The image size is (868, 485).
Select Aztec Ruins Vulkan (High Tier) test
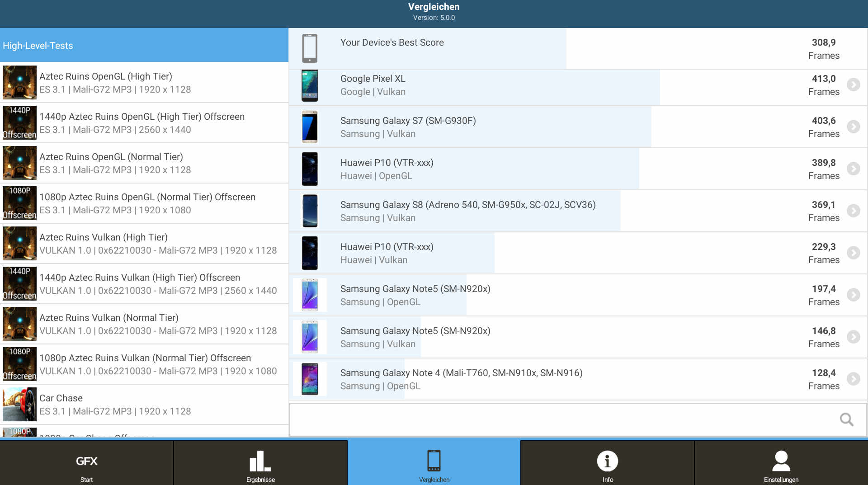coord(144,244)
